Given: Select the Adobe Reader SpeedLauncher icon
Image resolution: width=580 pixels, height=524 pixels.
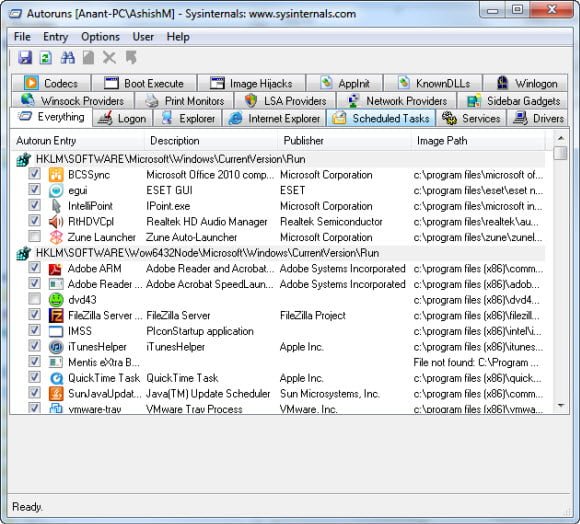Looking at the screenshot, I should pyautogui.click(x=56, y=284).
